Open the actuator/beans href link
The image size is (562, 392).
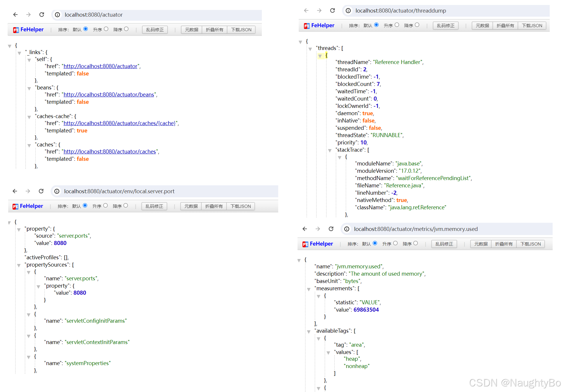click(109, 94)
